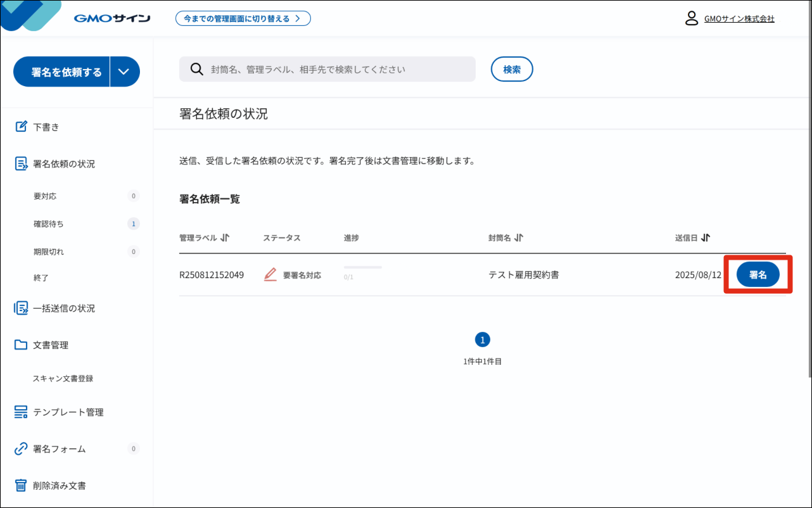Open the GMOサイン株式会社 account link
The width and height of the screenshot is (812, 508).
point(739,19)
